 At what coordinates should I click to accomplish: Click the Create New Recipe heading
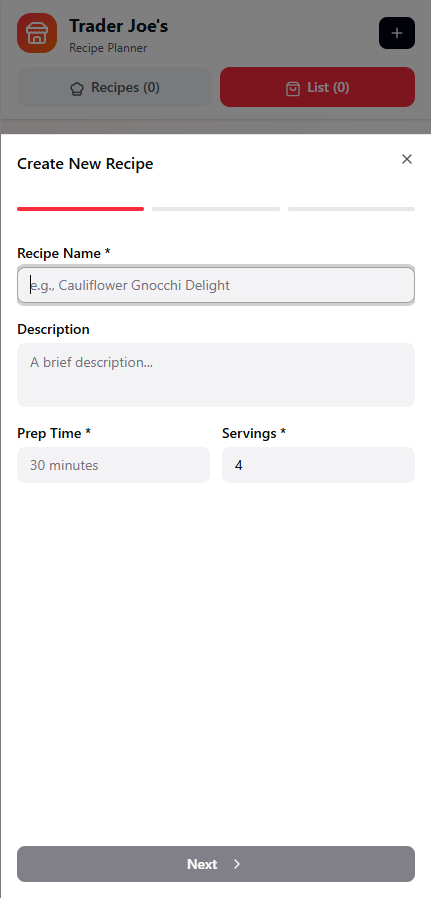[85, 164]
